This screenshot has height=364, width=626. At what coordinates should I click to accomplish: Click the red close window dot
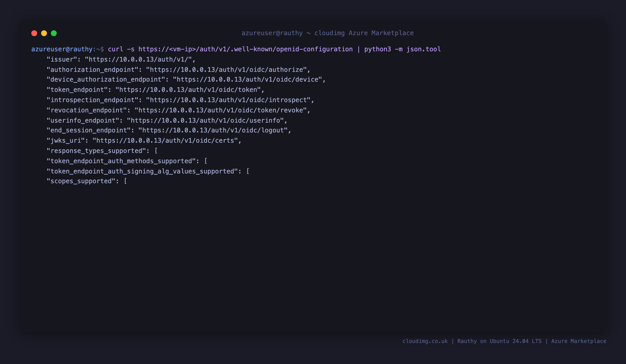pos(34,33)
